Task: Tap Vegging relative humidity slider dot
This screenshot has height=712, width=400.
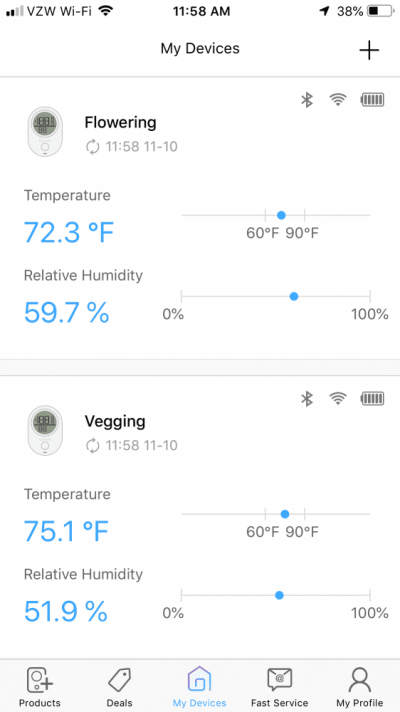Action: tap(279, 595)
